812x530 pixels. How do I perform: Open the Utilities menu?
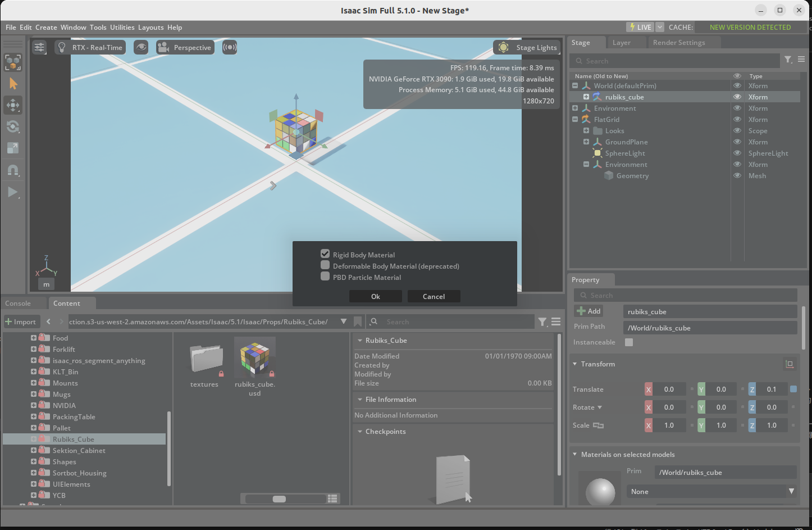(122, 28)
